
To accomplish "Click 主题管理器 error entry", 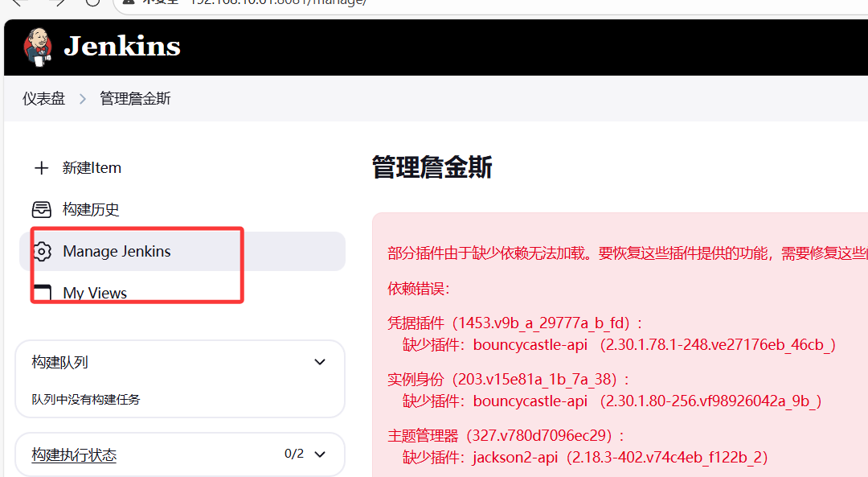I will tap(506, 435).
